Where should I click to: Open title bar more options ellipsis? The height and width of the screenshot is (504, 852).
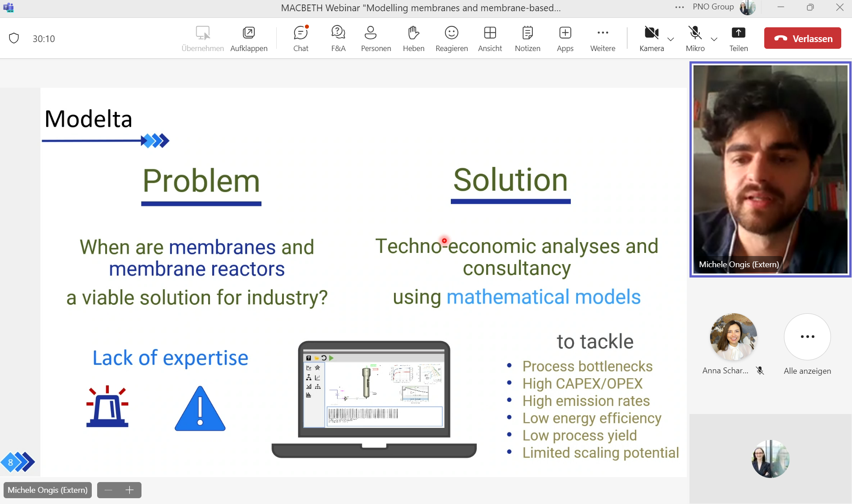(x=679, y=7)
